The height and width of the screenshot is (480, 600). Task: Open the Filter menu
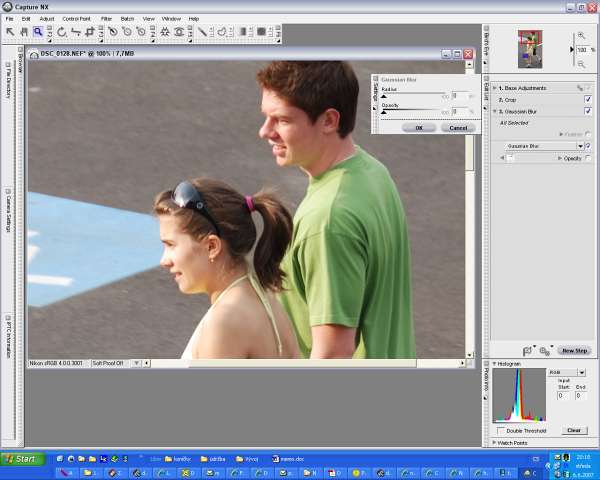(x=106, y=18)
